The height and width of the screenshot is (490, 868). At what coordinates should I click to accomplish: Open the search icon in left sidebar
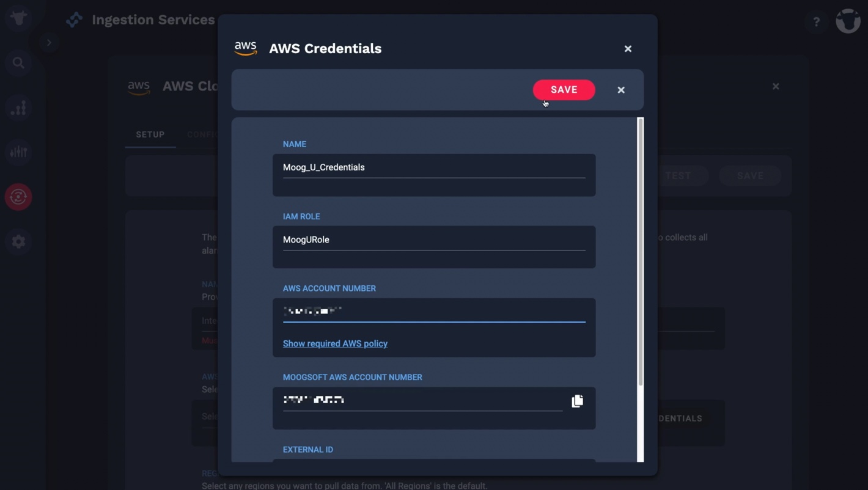coord(18,63)
